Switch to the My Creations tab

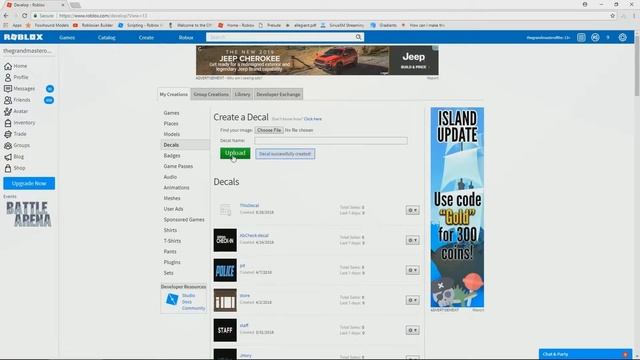pyautogui.click(x=173, y=94)
